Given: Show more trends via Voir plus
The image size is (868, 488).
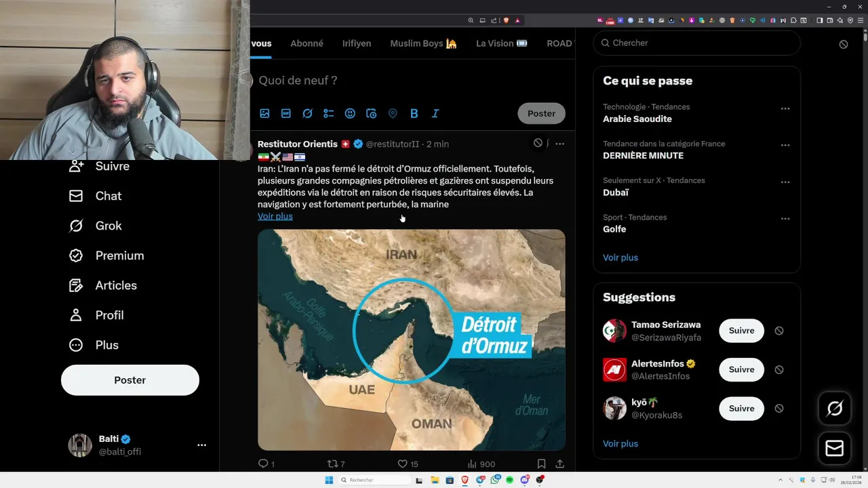Looking at the screenshot, I should tap(620, 258).
